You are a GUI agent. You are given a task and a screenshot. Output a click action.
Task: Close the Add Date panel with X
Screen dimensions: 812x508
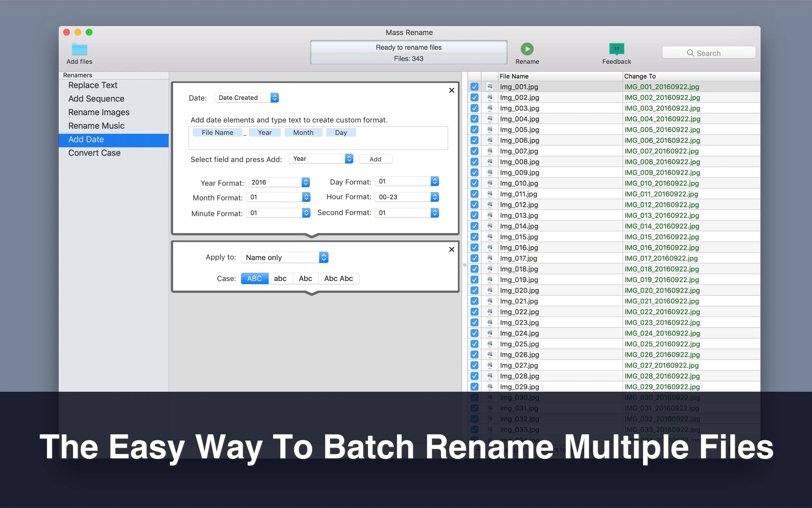[x=451, y=90]
